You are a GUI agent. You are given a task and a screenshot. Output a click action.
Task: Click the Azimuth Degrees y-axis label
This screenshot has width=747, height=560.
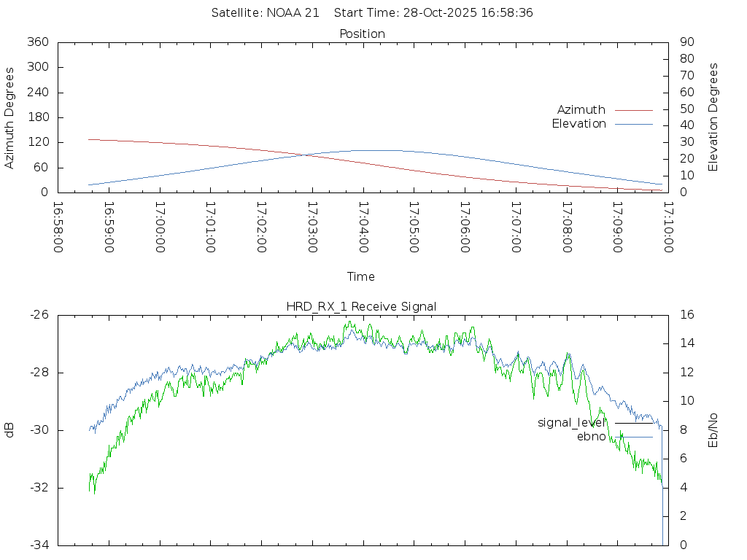coord(9,117)
